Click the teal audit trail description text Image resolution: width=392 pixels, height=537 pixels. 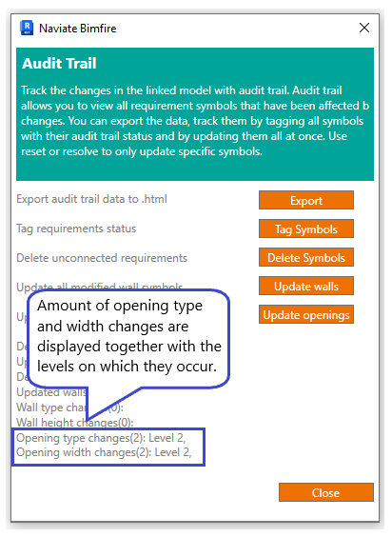pyautogui.click(x=195, y=121)
